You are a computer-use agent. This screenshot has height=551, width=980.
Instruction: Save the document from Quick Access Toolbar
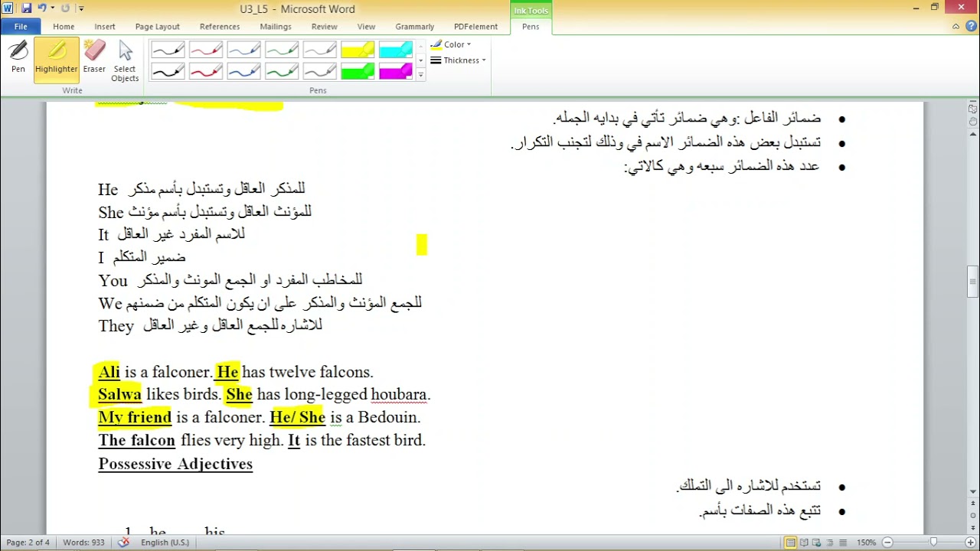pos(26,8)
